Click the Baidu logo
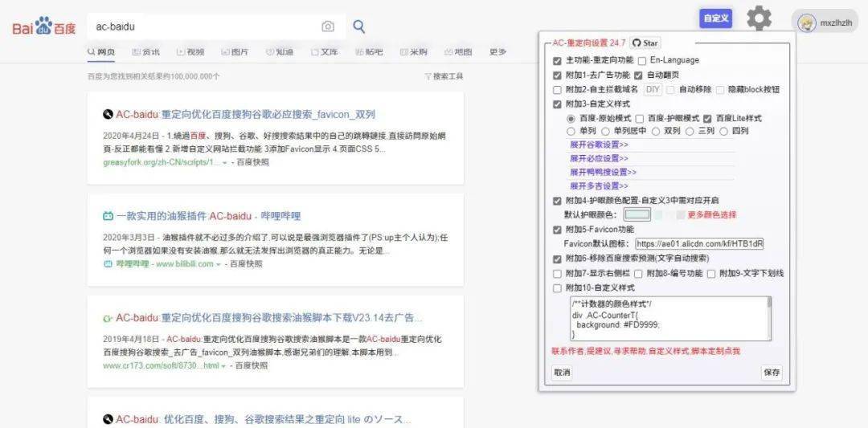 pos(44,27)
